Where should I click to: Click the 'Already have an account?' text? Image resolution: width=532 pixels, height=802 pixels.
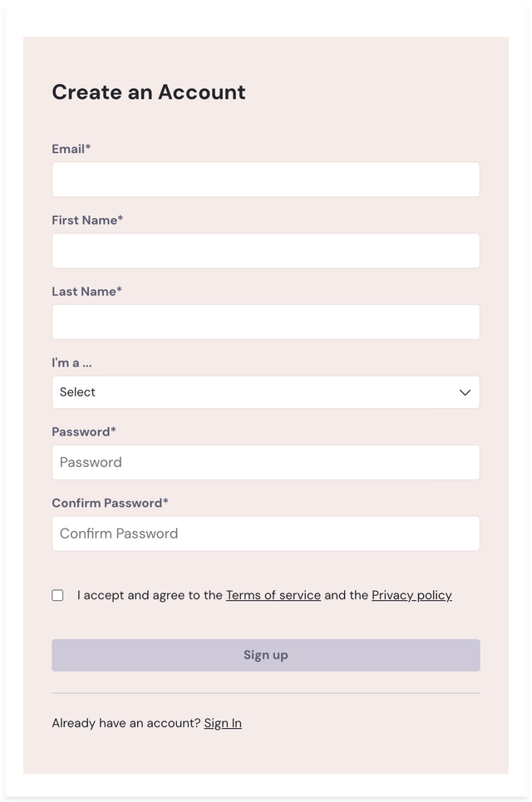tap(125, 723)
